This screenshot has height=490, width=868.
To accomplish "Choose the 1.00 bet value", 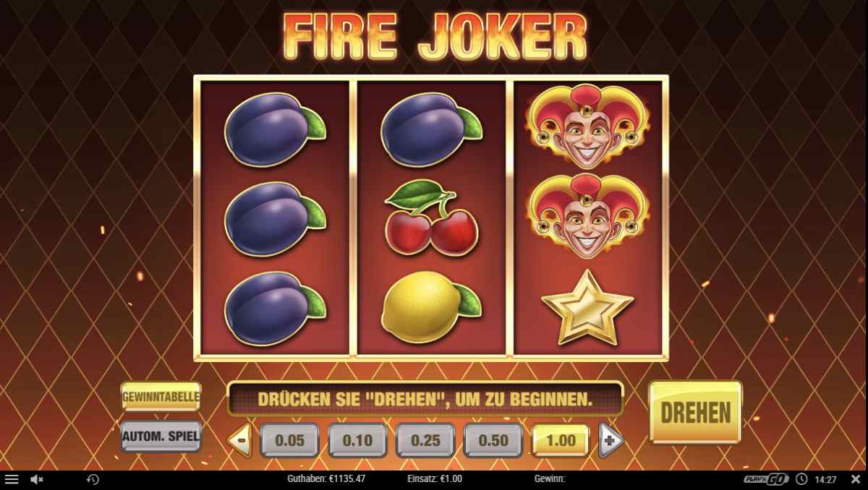I will (561, 441).
